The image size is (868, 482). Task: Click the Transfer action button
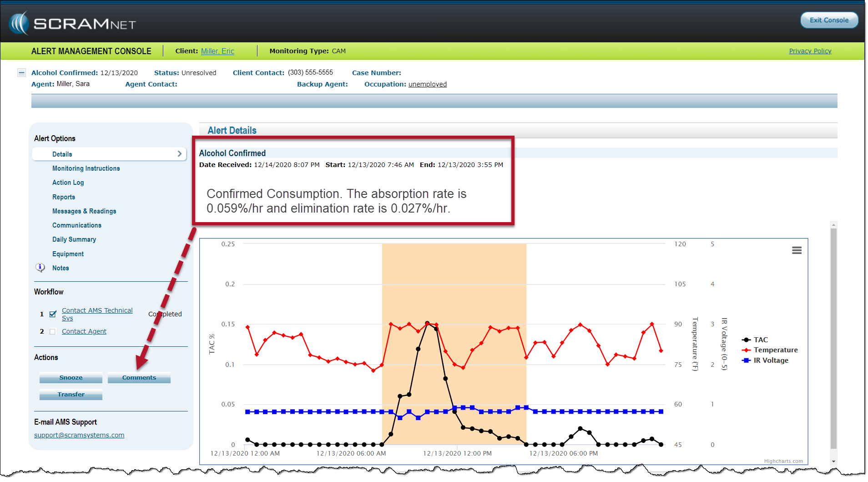[71, 395]
